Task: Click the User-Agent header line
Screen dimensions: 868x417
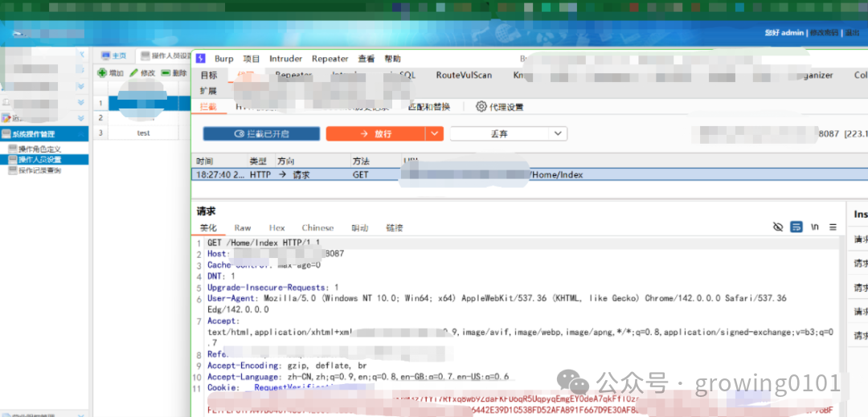Action: 497,298
